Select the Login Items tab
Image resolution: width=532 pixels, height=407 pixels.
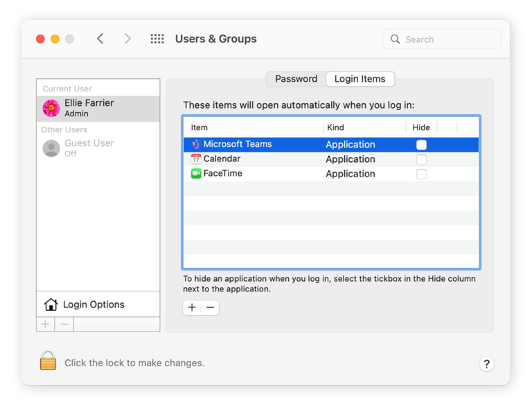pyautogui.click(x=360, y=79)
